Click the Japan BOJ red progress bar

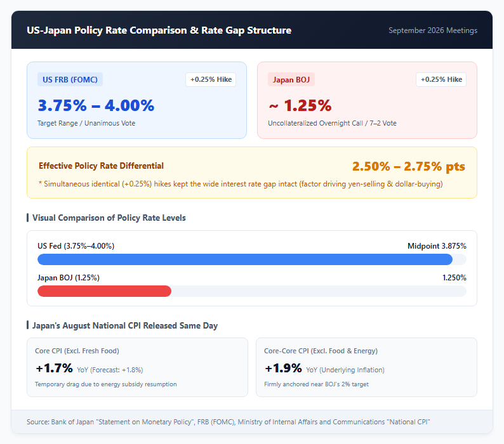[x=105, y=291]
